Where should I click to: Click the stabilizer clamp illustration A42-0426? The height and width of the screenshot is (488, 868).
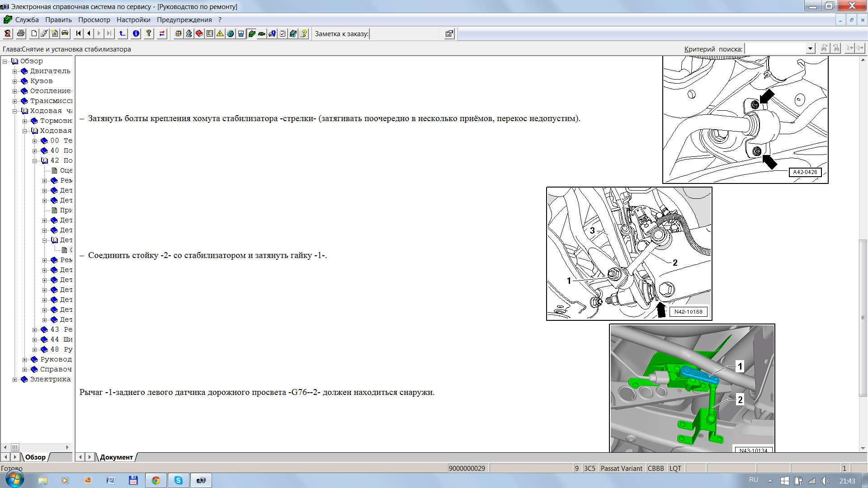[x=745, y=120]
